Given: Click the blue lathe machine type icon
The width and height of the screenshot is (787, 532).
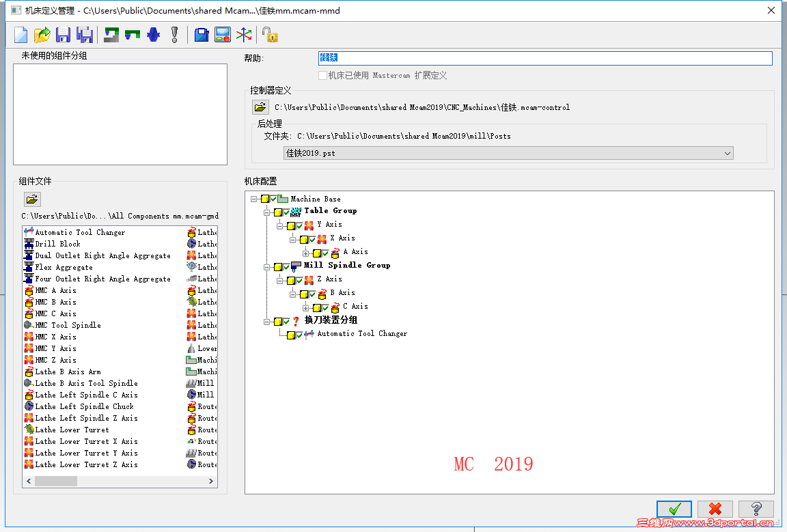Looking at the screenshot, I should coord(154,35).
